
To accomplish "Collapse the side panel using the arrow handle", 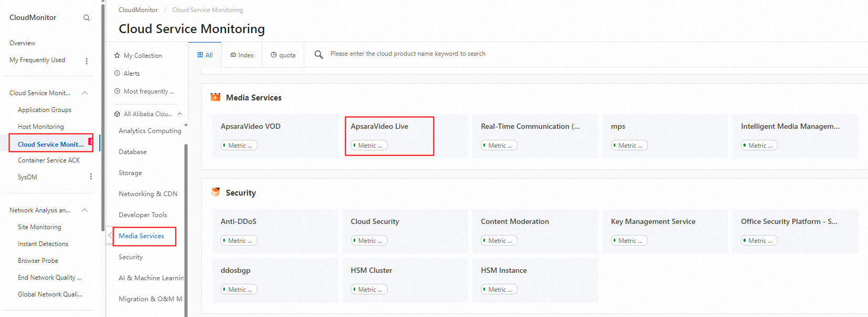I will [110, 236].
